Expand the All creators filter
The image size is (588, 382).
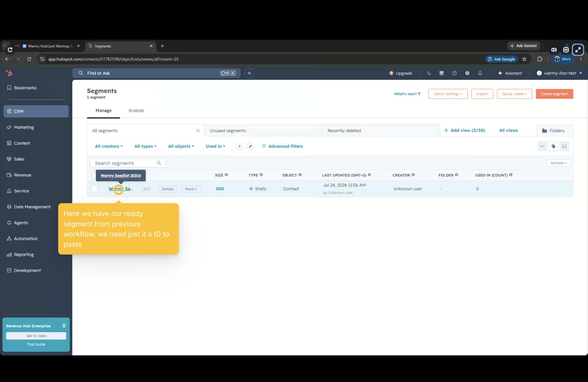tap(109, 146)
